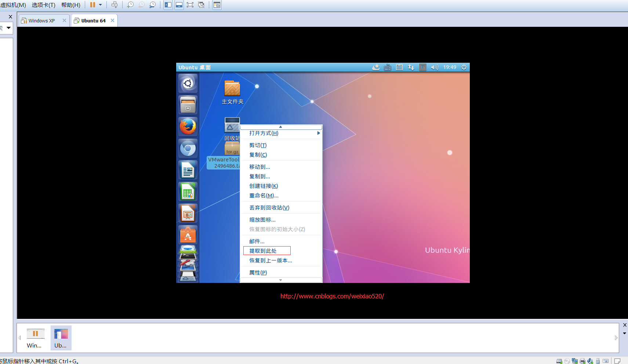This screenshot has width=628, height=364.
Task: Open the power options dropdown arrow beside pause
Action: coord(100,5)
